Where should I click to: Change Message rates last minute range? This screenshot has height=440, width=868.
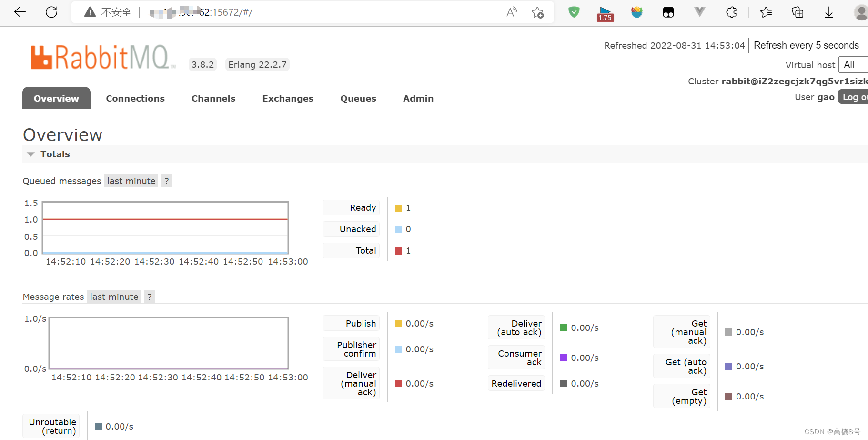(x=114, y=297)
